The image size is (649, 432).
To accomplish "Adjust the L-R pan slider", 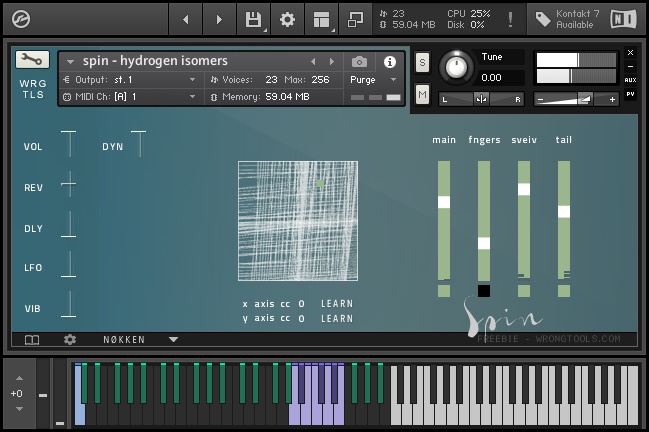I will coord(481,99).
